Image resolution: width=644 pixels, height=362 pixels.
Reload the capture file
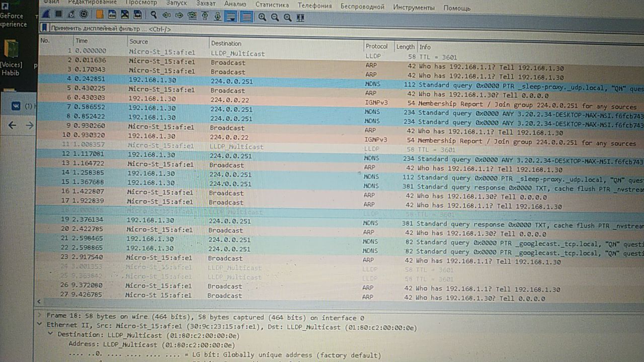click(x=137, y=15)
